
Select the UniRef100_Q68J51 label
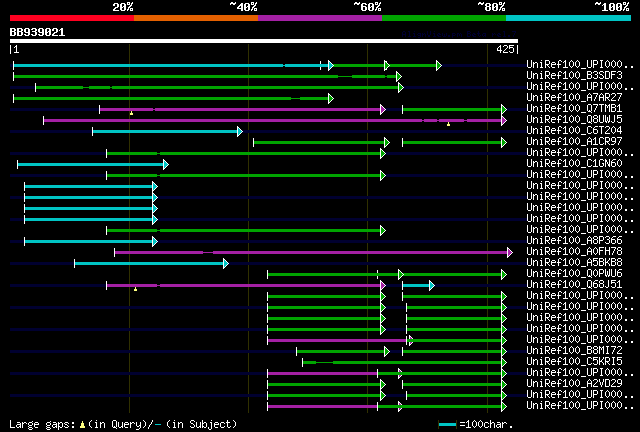coord(574,285)
